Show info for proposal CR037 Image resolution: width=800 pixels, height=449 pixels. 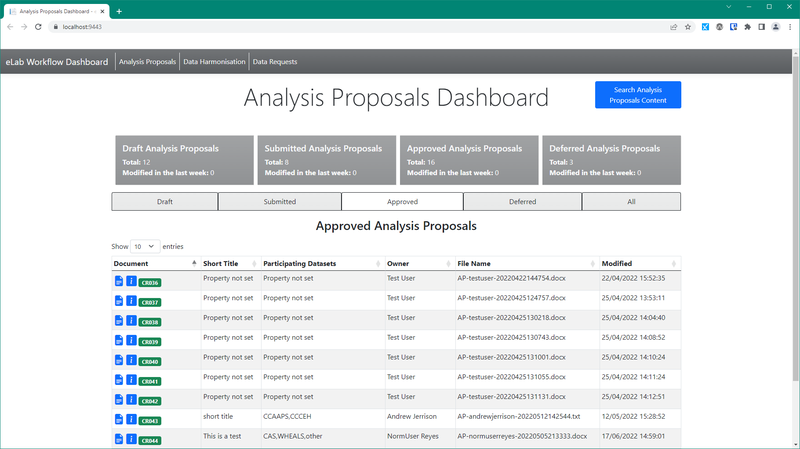[131, 301]
